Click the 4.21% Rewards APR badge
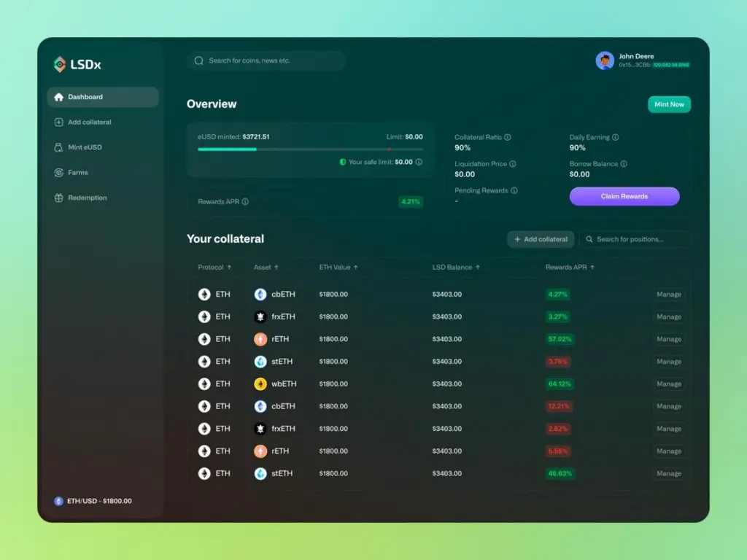The height and width of the screenshot is (560, 747). pyautogui.click(x=410, y=202)
